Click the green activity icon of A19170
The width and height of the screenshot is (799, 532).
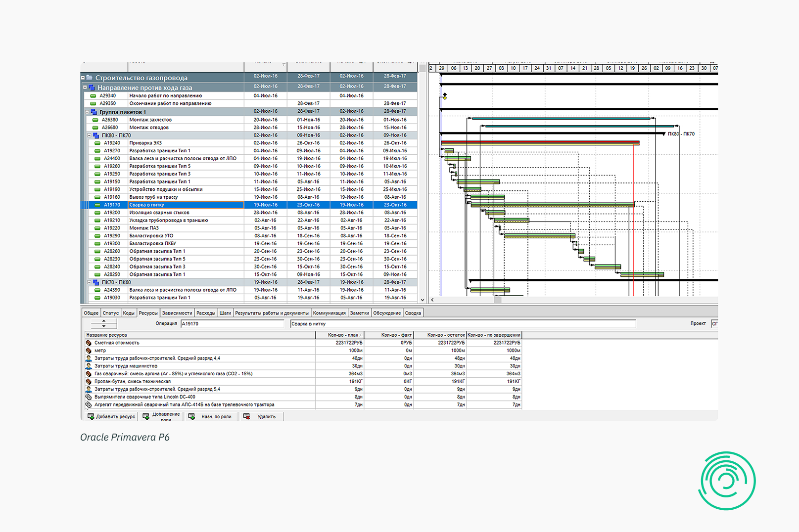point(97,205)
